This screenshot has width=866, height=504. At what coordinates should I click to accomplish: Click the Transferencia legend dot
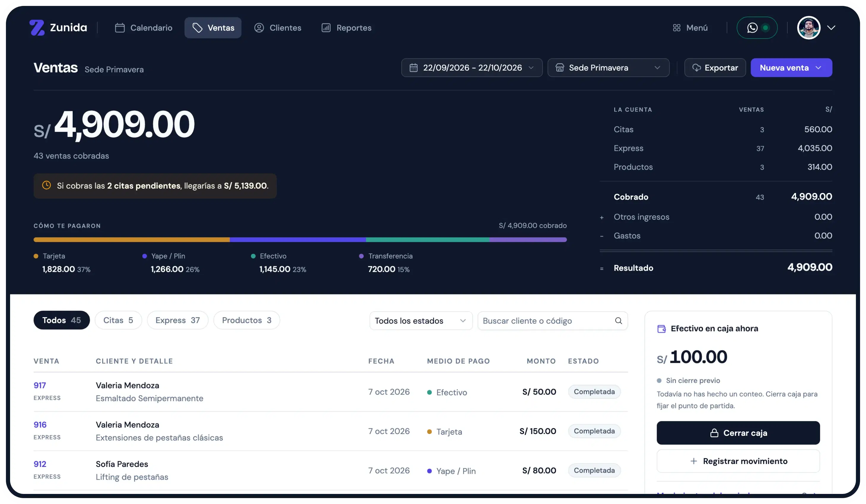[x=361, y=256]
